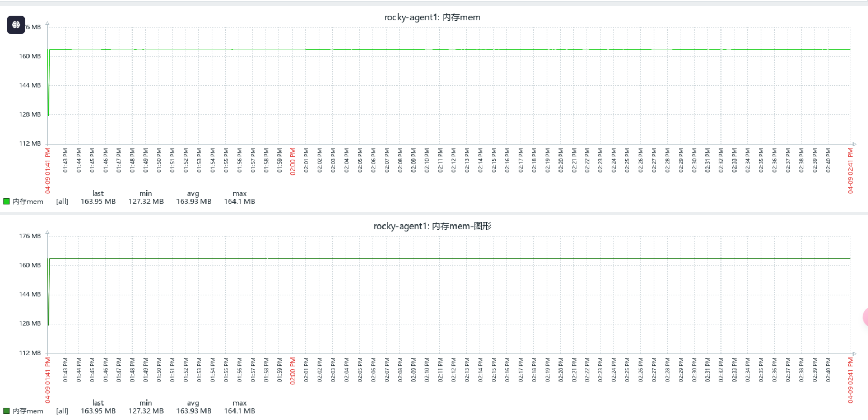868x420 pixels.
Task: Select the title 'rocky-agent1: 内存mem'
Action: tap(432, 17)
